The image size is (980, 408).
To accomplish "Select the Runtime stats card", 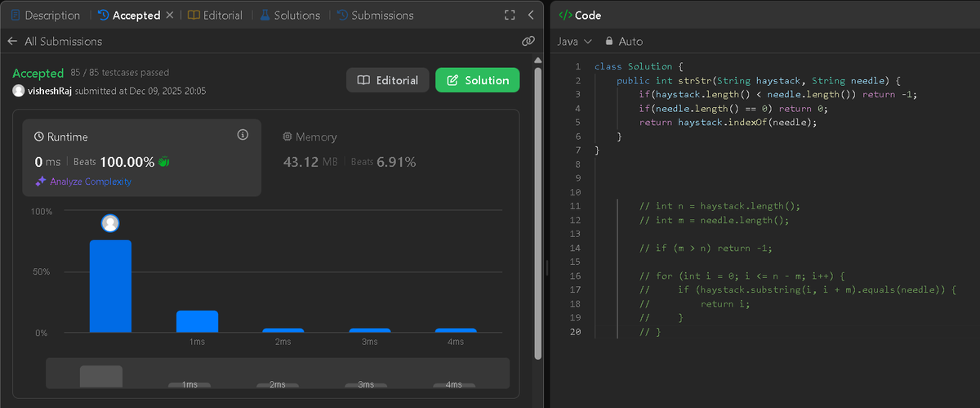I will (x=142, y=158).
